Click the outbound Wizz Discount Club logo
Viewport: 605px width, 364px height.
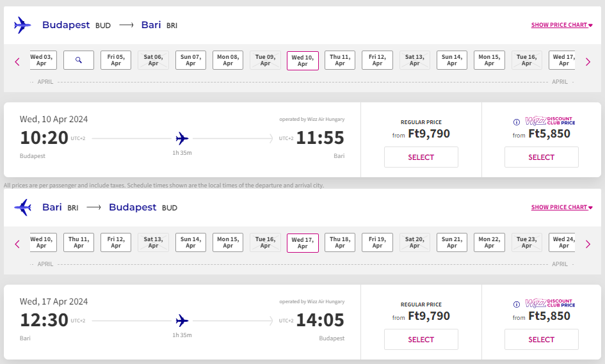[550, 121]
